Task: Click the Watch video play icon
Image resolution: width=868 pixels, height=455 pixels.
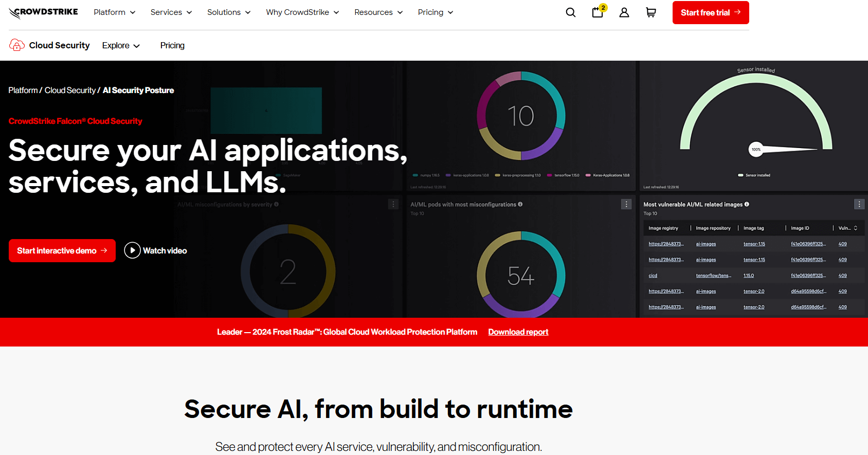Action: click(132, 250)
